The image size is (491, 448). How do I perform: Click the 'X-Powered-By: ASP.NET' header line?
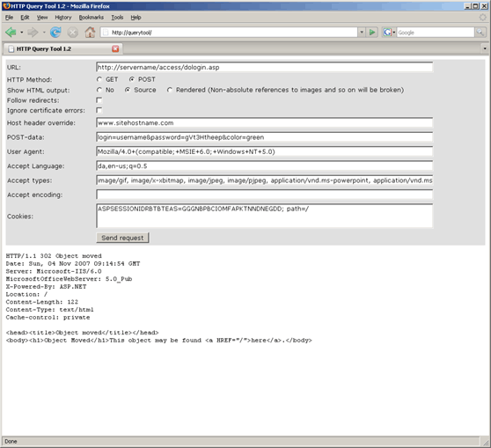point(46,287)
